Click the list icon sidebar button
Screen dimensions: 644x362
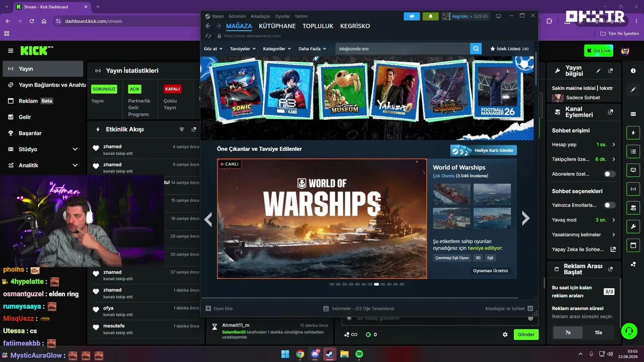(x=633, y=151)
